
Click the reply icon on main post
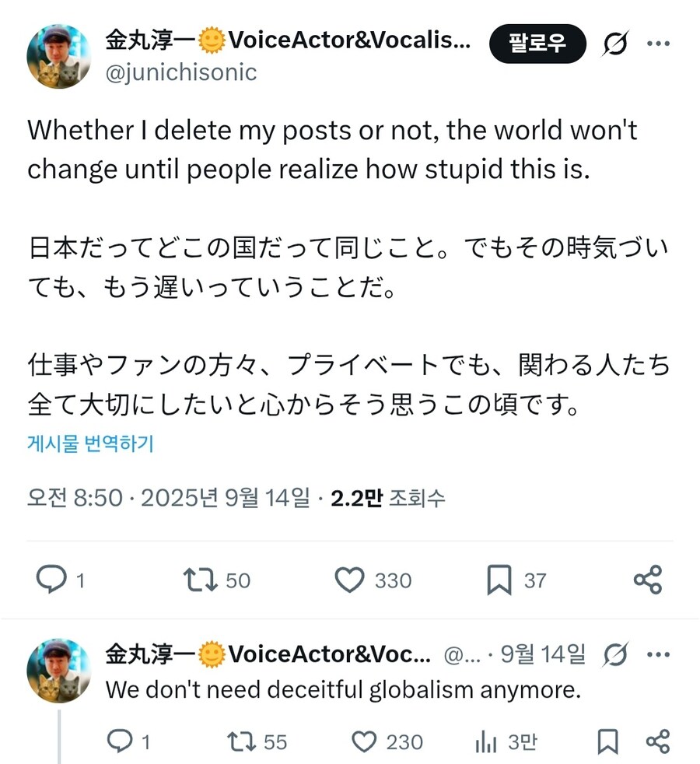pos(51,580)
